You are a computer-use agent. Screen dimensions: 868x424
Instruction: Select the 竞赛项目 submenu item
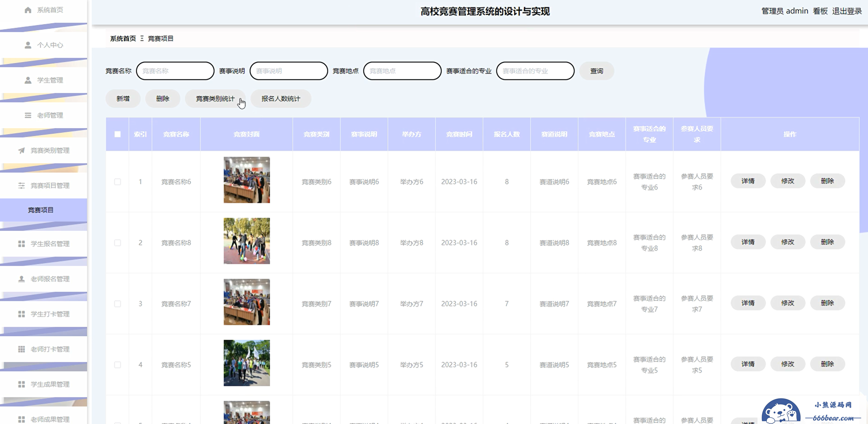pos(40,210)
